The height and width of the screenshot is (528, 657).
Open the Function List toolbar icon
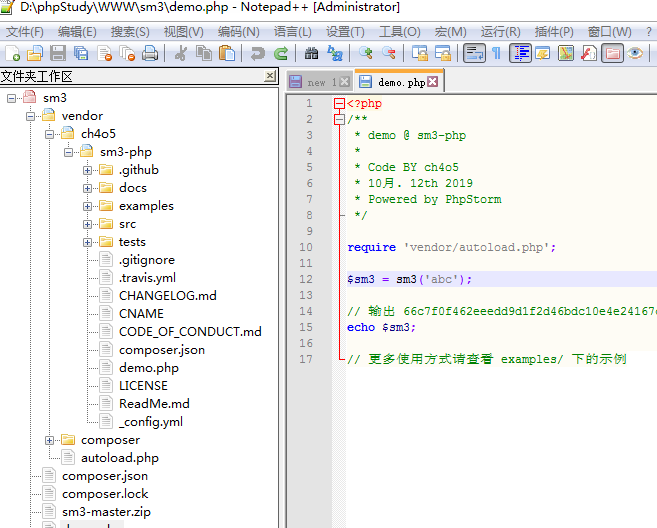[x=589, y=53]
